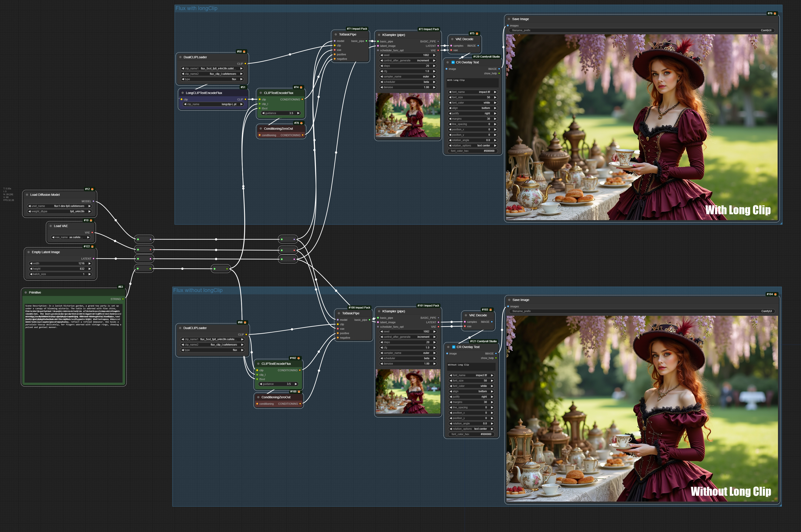Click the abc icon on CR Overlay Text node

point(453,62)
